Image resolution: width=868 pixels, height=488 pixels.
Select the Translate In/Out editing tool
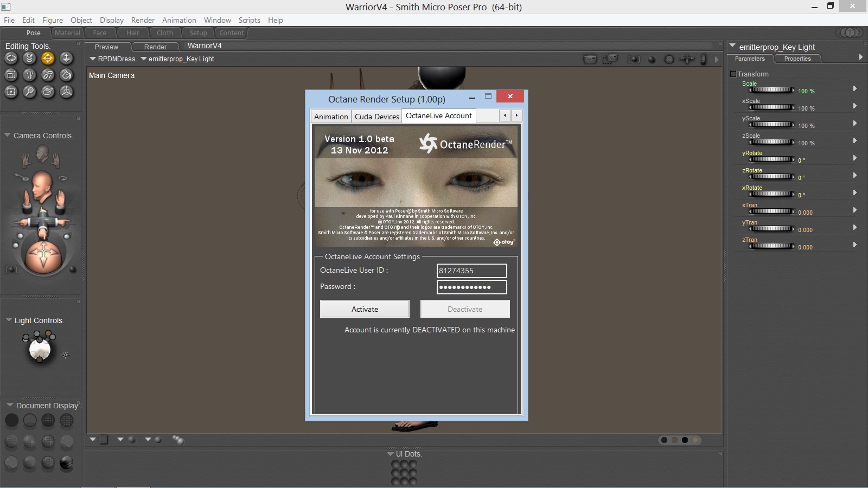[x=66, y=58]
